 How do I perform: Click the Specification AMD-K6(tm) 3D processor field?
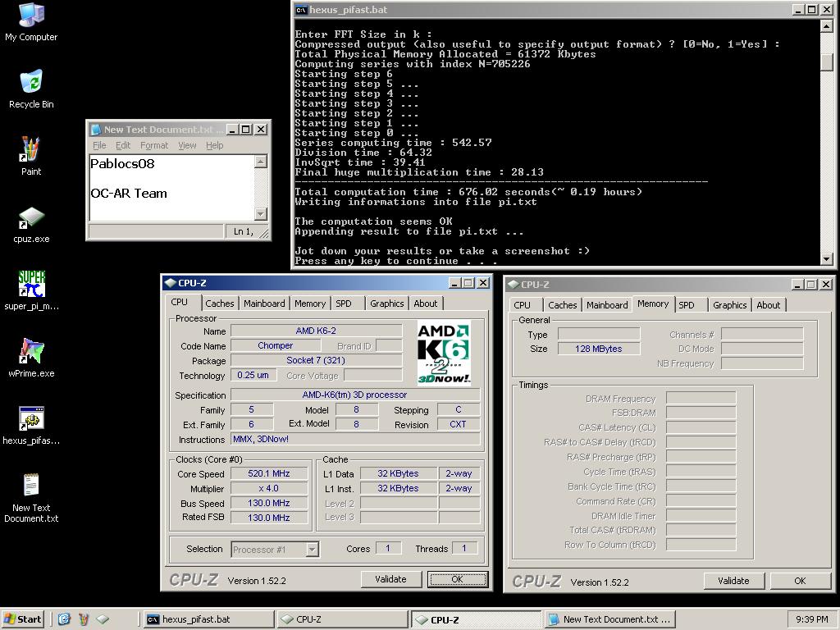[x=354, y=395]
